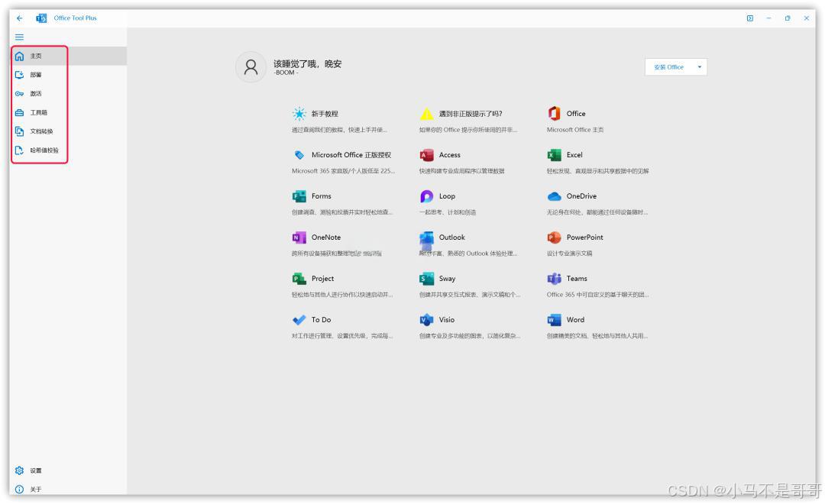Open the Excel app icon
This screenshot has width=825, height=504.
[x=554, y=155]
